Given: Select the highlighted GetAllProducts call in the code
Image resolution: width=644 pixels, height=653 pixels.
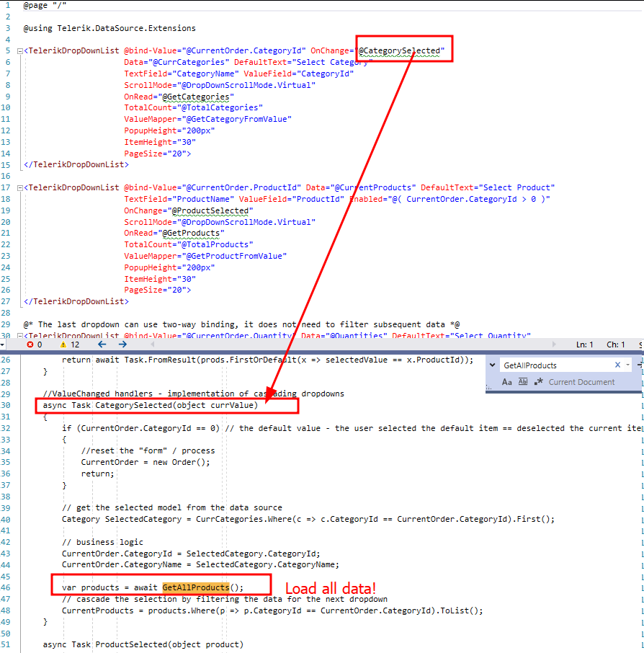Looking at the screenshot, I should 197,587.
